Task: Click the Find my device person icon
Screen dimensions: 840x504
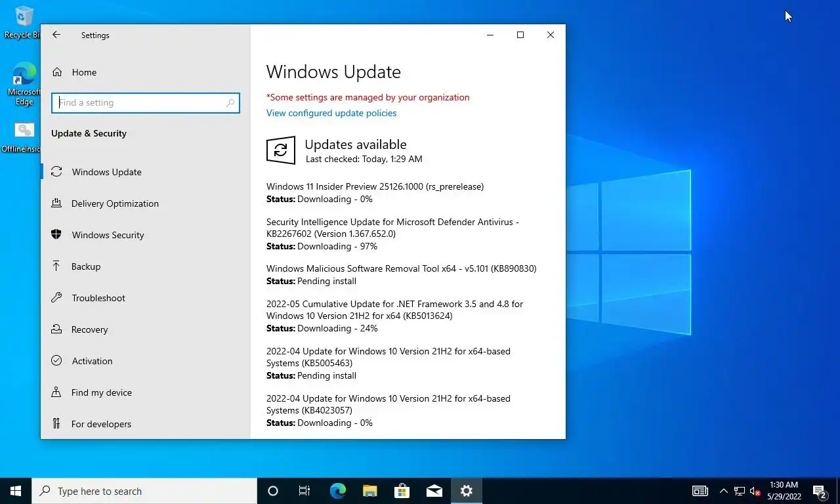Action: click(x=57, y=392)
